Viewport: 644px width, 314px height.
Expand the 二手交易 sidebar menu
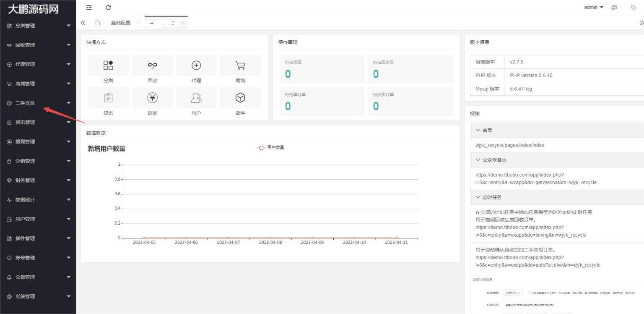point(38,103)
